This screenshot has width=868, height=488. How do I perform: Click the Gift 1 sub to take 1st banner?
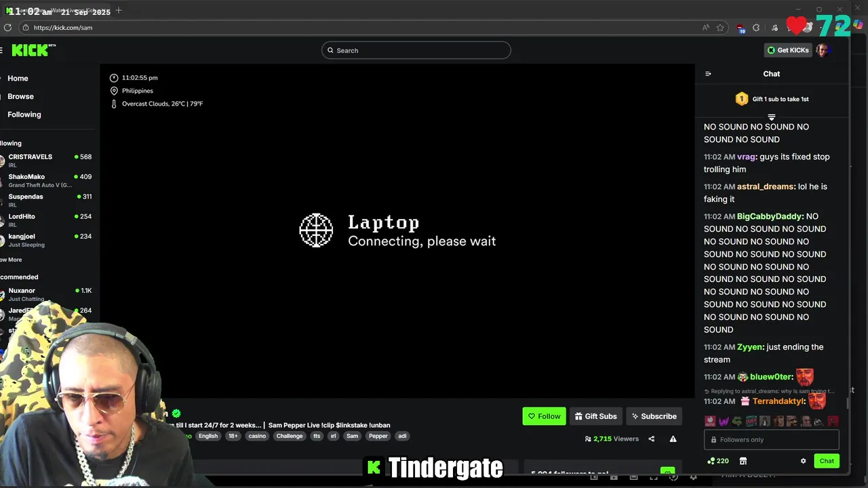[772, 99]
